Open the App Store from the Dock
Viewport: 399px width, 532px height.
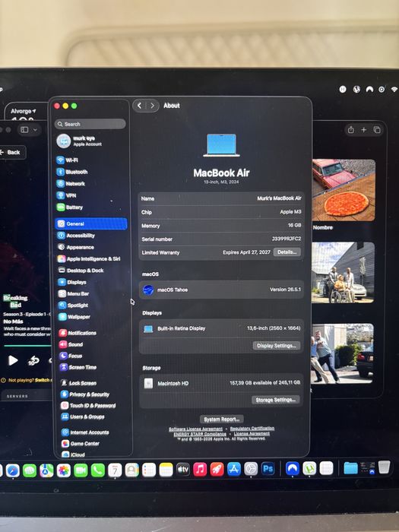coord(234,469)
